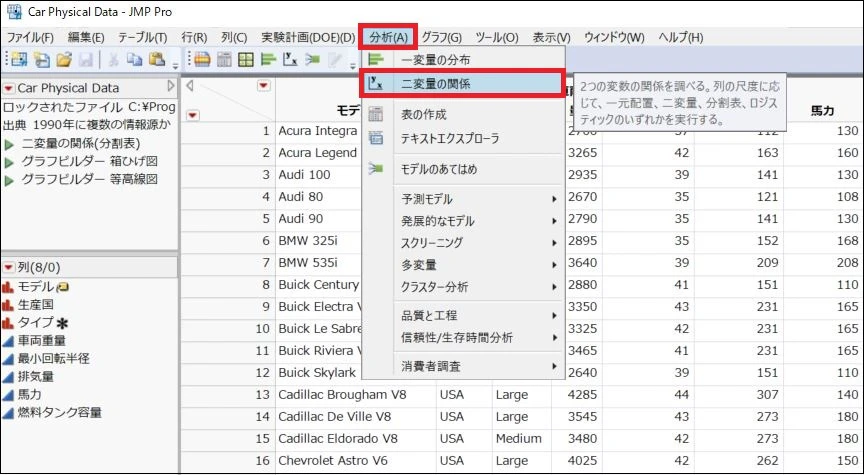Click the JMP application icon in title bar

[14, 12]
